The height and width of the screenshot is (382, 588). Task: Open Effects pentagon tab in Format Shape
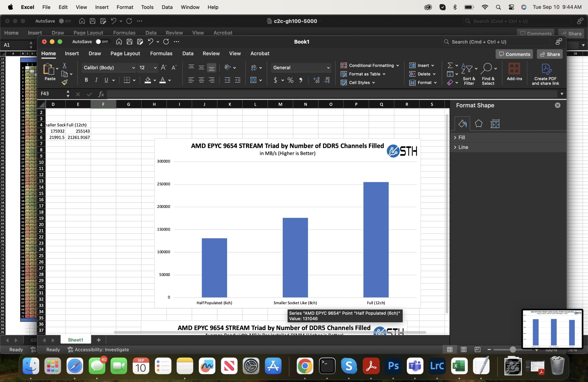pos(478,124)
